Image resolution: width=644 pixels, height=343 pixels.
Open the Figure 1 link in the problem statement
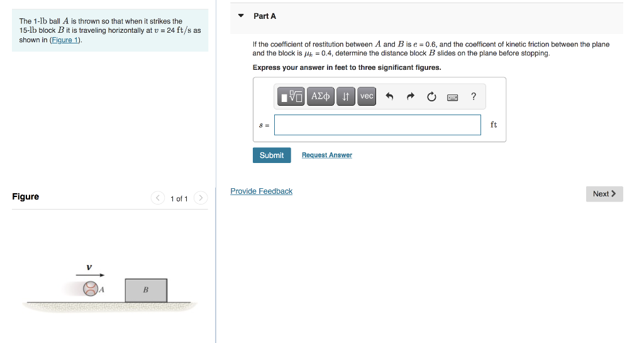65,40
